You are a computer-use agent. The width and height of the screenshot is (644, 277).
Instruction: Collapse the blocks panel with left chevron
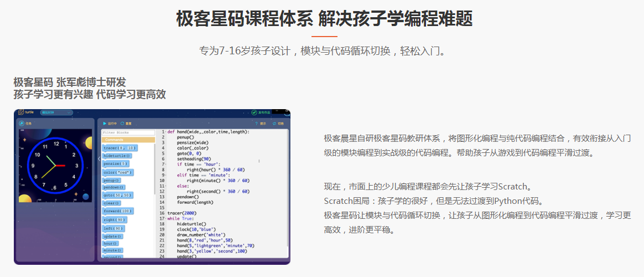pos(99,158)
